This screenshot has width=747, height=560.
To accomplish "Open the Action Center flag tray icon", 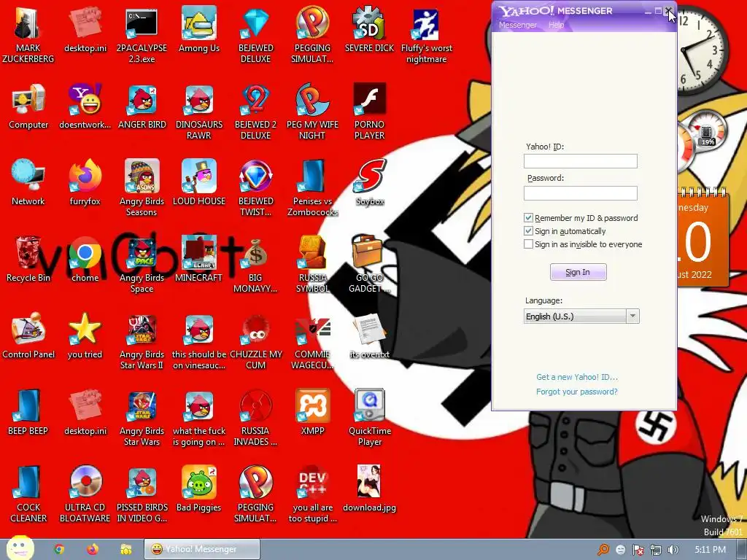I will tap(638, 550).
